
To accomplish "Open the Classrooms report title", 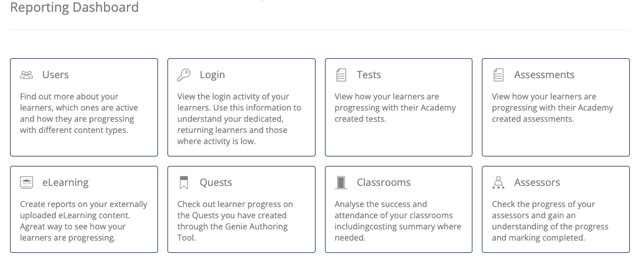I will [384, 183].
